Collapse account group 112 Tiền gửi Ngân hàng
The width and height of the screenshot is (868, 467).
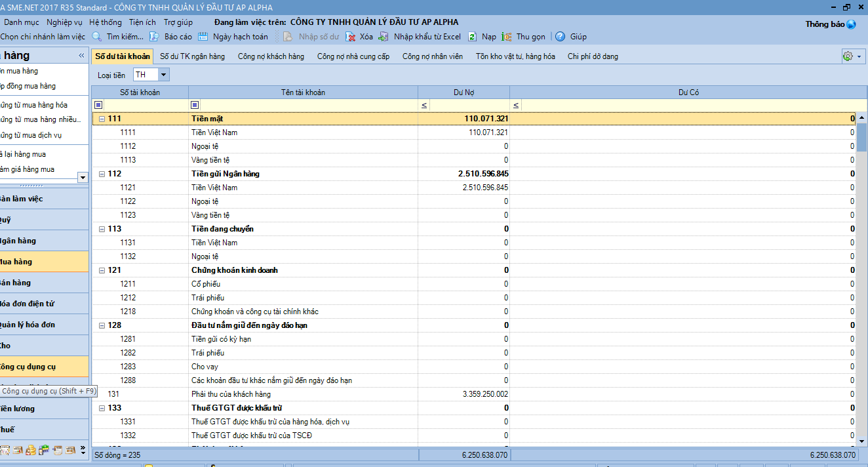102,174
